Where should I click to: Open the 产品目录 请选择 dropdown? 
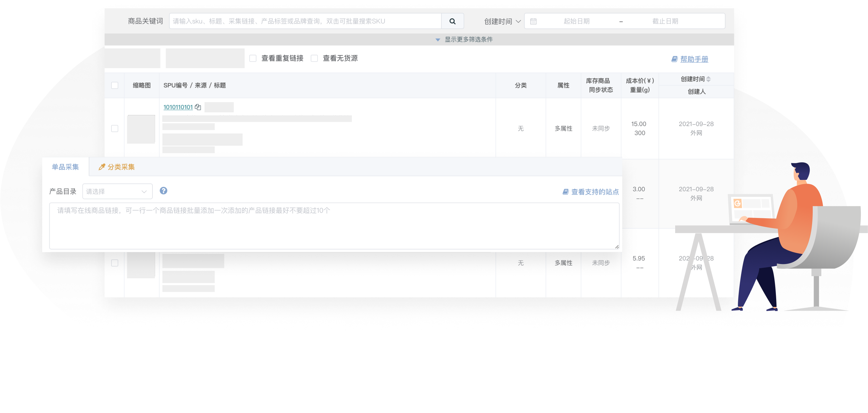click(x=117, y=191)
